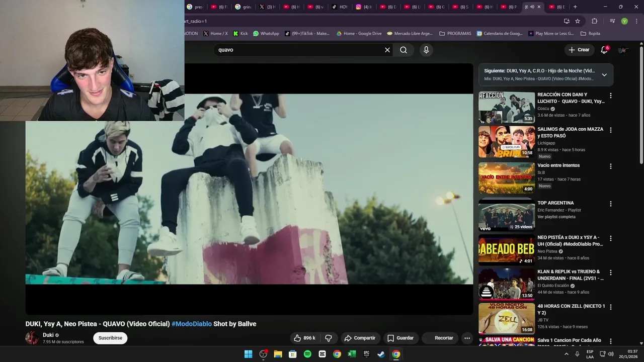Image resolution: width=644 pixels, height=362 pixels.
Task: Open Excel from the taskbar
Action: [x=352, y=354]
